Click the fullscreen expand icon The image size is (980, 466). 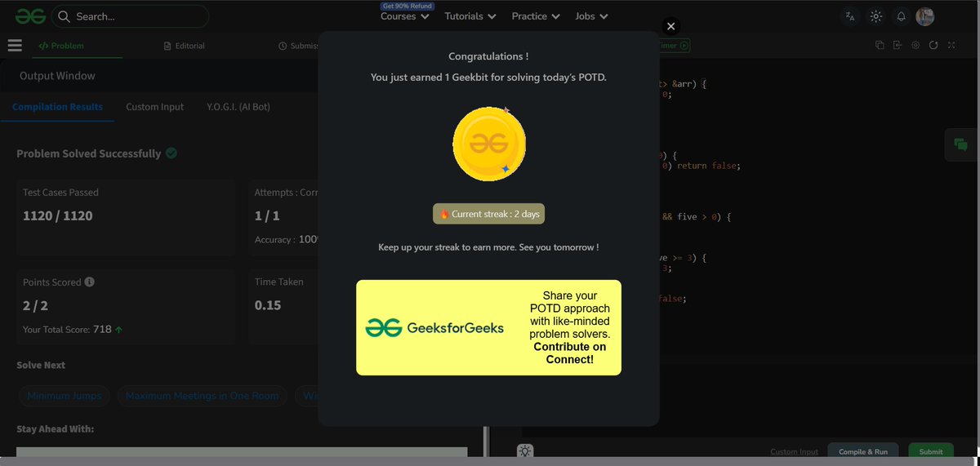pos(951,46)
